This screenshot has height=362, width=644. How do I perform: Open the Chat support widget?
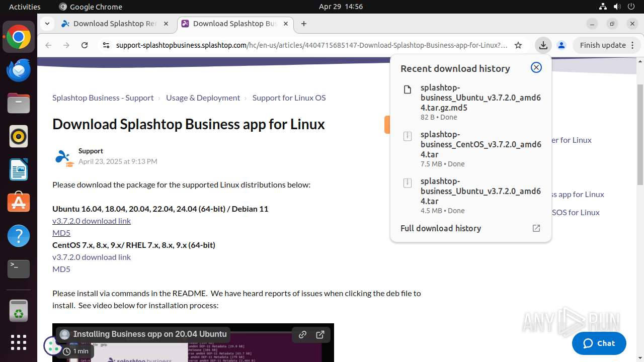pos(599,343)
